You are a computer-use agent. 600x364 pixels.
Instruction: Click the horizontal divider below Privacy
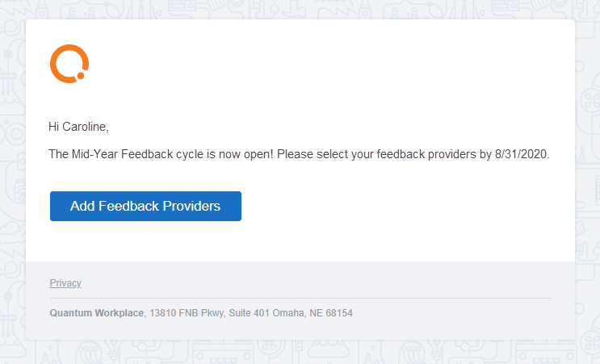[300, 299]
